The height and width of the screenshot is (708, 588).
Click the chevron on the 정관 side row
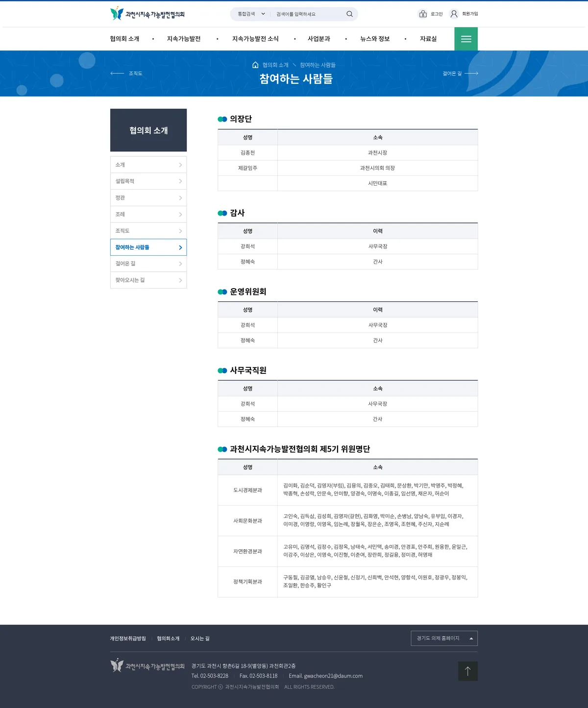click(x=180, y=198)
